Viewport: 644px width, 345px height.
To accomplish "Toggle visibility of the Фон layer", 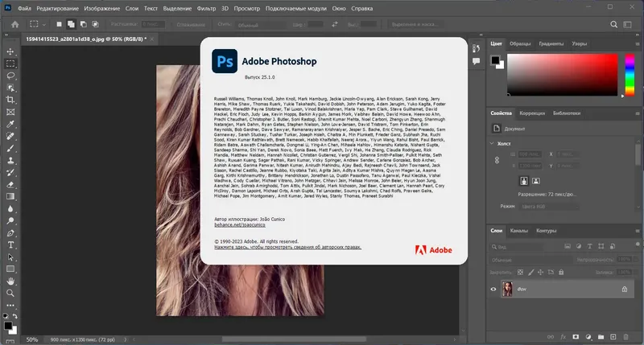I will pyautogui.click(x=493, y=290).
